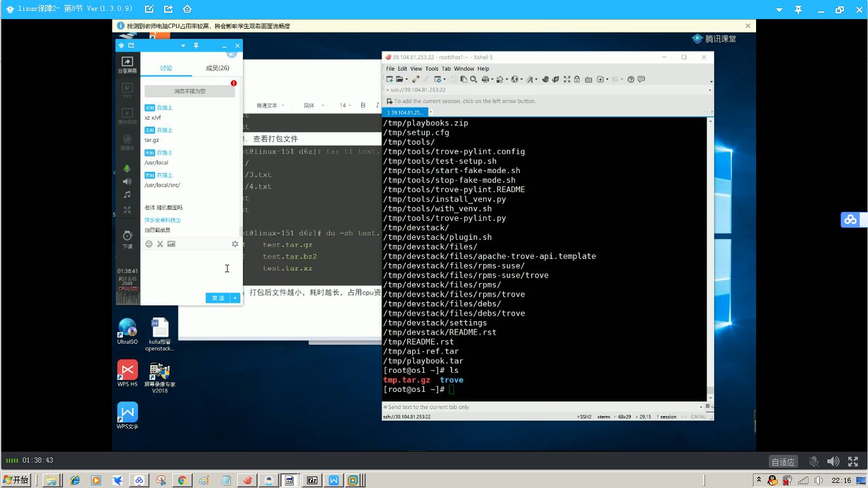The image size is (868, 488).
Task: Click the Open folder icon in Xshell toolbar
Action: [x=399, y=80]
